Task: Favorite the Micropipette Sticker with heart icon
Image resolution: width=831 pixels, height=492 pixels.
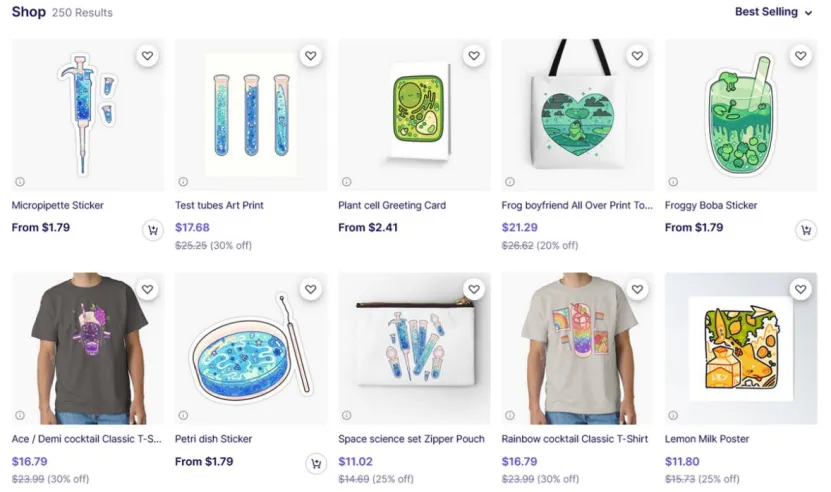Action: point(147,55)
